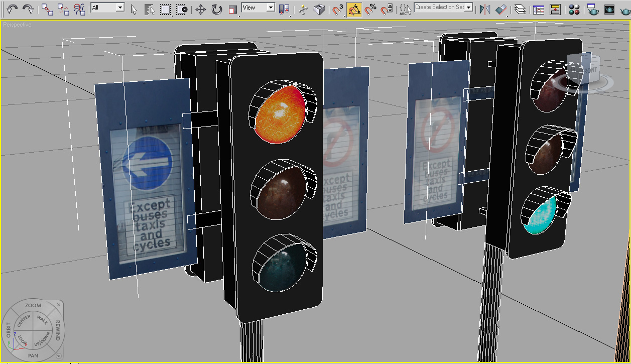This screenshot has width=631, height=364.
Task: Open the Named Selection Sets dropdown
Action: [x=442, y=8]
